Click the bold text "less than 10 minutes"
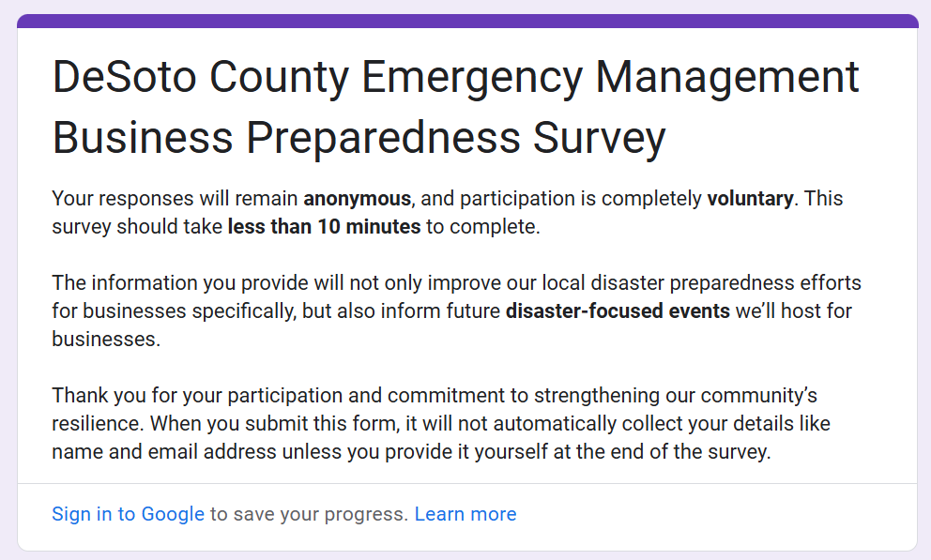The height and width of the screenshot is (560, 931). pyautogui.click(x=324, y=227)
